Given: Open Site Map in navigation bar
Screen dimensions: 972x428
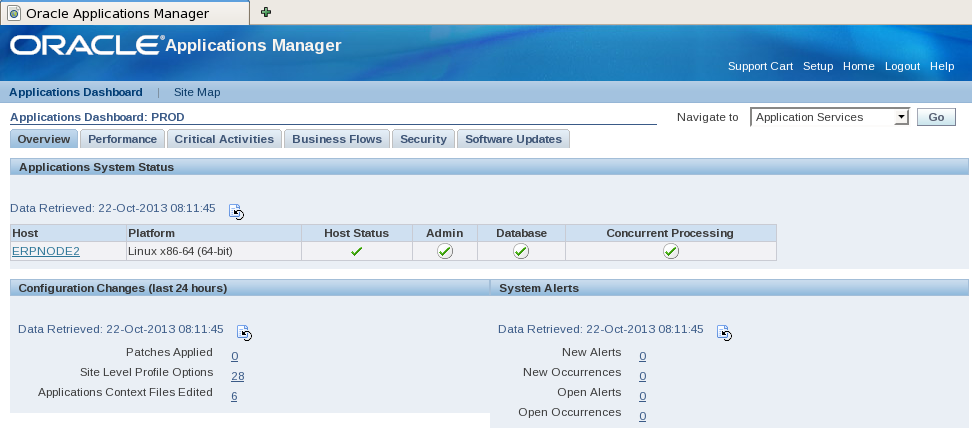Looking at the screenshot, I should pyautogui.click(x=197, y=92).
